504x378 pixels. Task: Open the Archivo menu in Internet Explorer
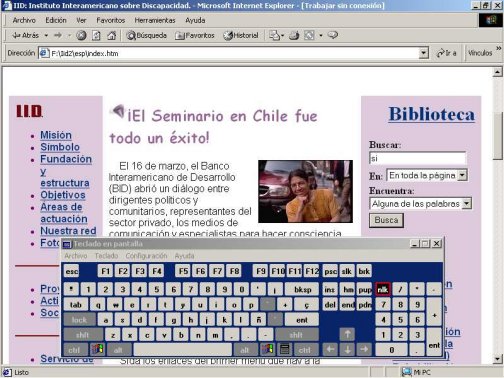click(x=24, y=20)
